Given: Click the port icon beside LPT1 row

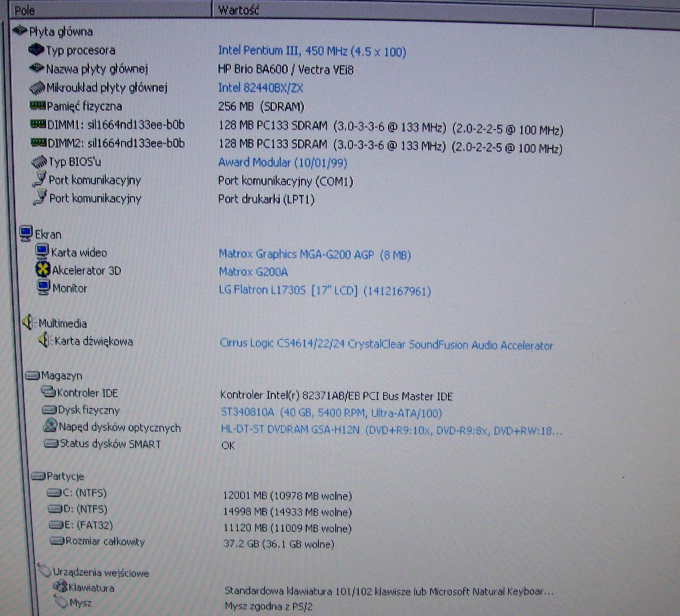Looking at the screenshot, I should pos(40,197).
